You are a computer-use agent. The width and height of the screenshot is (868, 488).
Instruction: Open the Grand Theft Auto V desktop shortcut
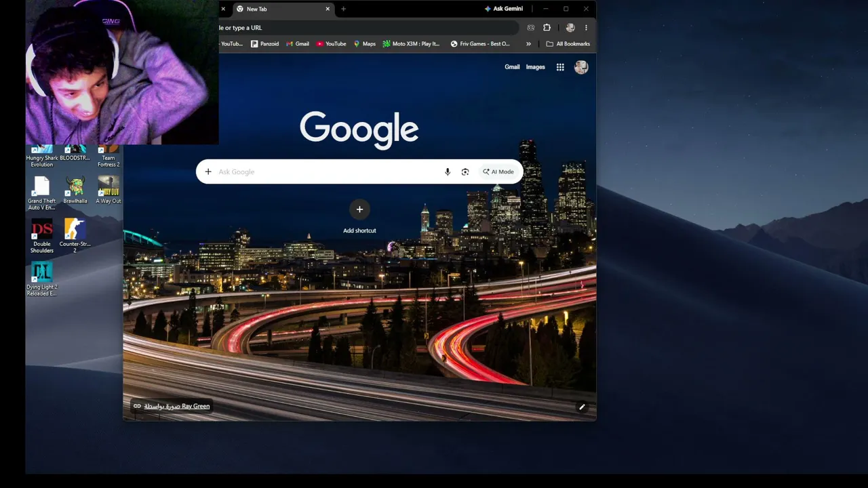pyautogui.click(x=41, y=192)
